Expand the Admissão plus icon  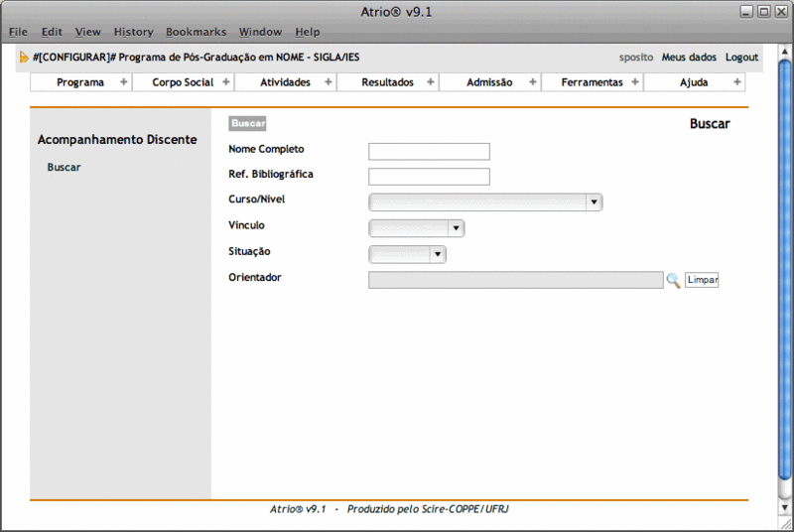[x=533, y=82]
